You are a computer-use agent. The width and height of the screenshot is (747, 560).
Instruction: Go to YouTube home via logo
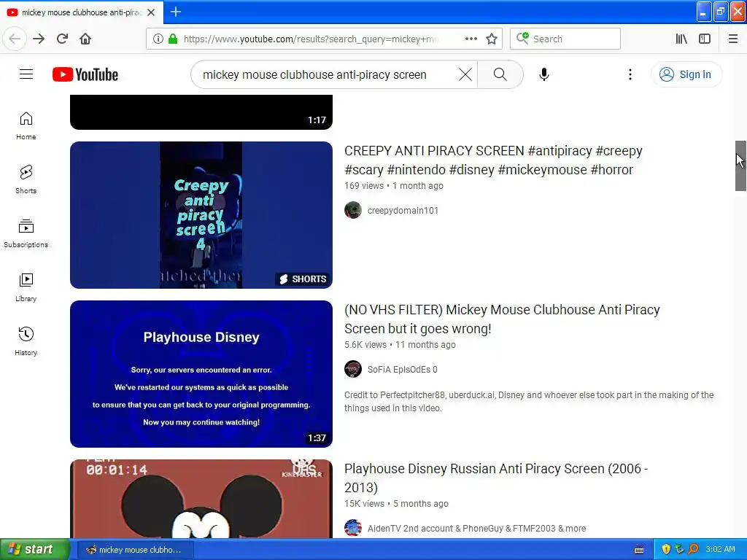pyautogui.click(x=85, y=75)
